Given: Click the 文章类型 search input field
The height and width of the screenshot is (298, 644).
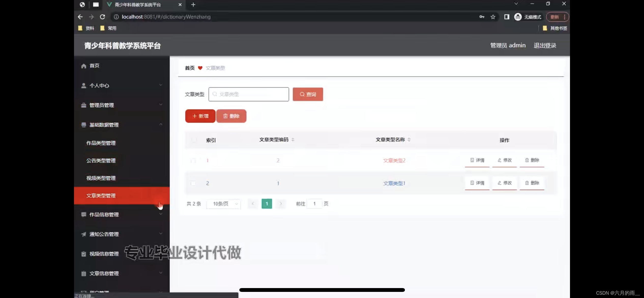Looking at the screenshot, I should pos(249,94).
